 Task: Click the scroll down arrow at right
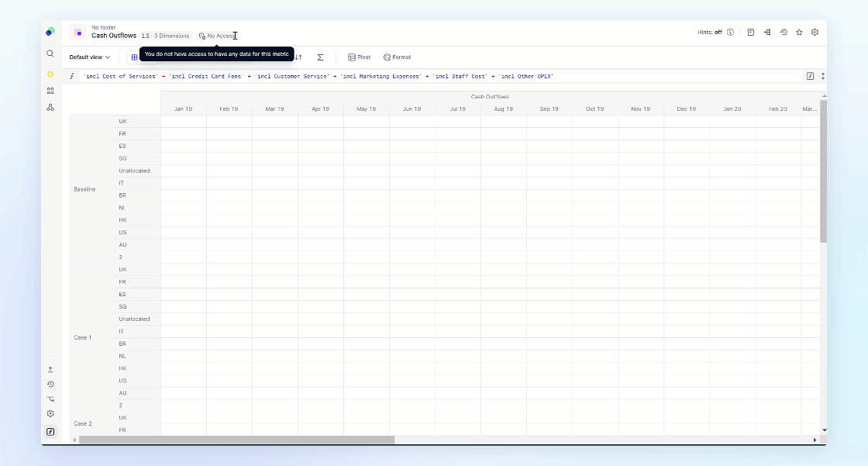(x=824, y=430)
